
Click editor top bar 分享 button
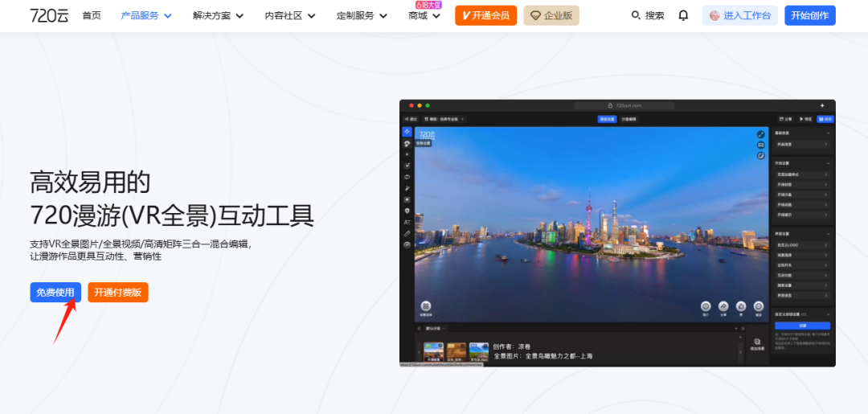785,119
